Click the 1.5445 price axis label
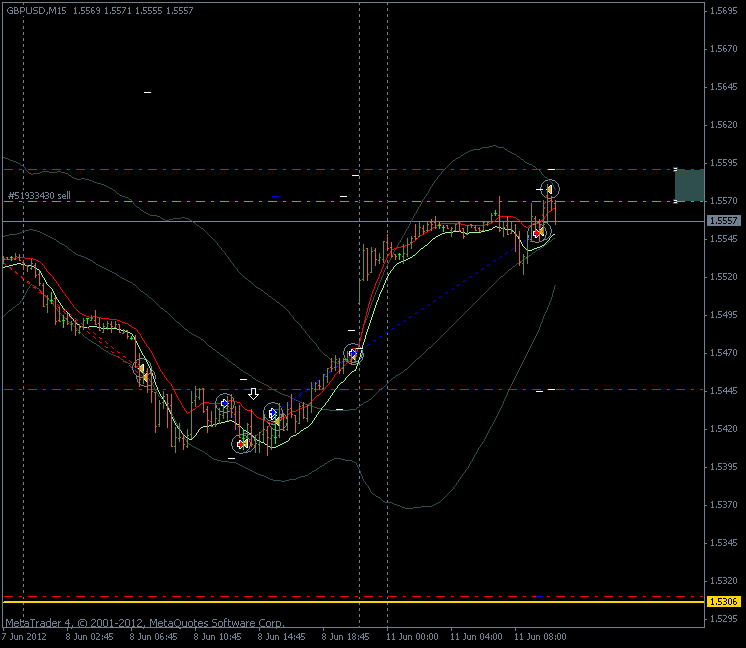The height and width of the screenshot is (648, 746). coord(724,391)
